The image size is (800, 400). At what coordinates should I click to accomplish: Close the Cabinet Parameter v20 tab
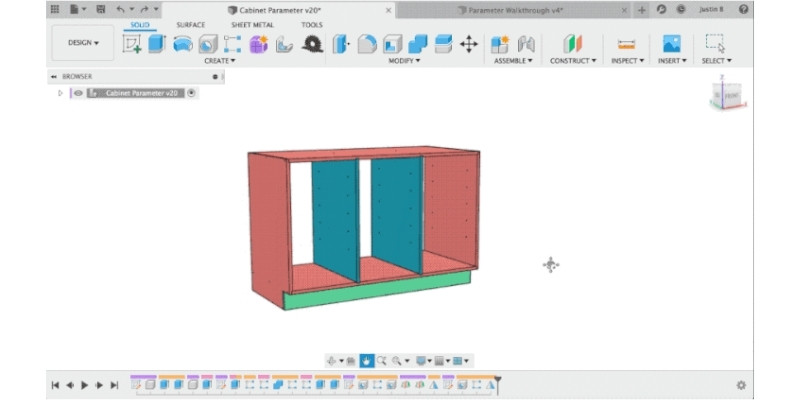coord(389,10)
